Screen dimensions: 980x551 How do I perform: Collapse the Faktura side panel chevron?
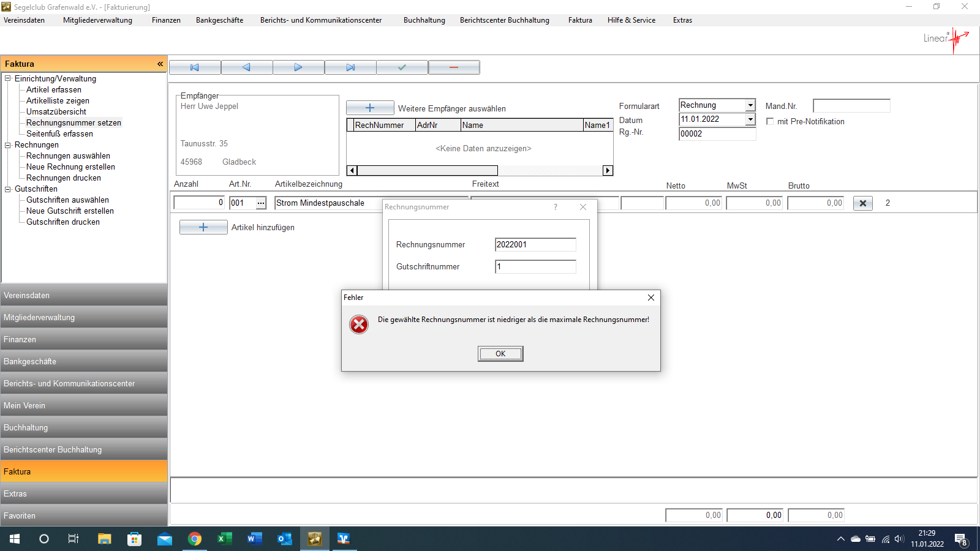point(160,64)
